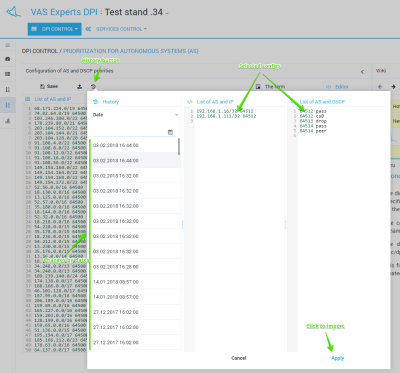This screenshot has width=400, height=373.
Task: Click the wiki forward arrow icon
Action: tap(393, 87)
